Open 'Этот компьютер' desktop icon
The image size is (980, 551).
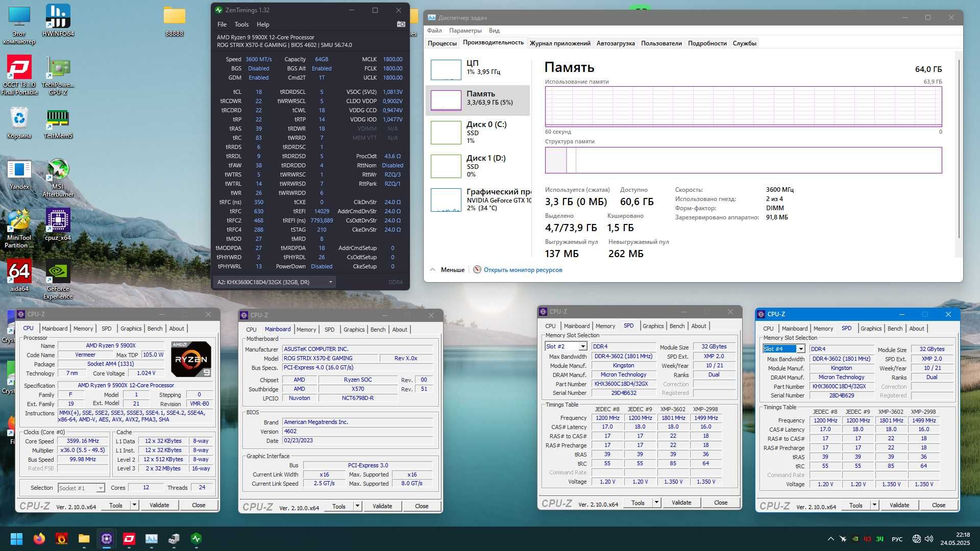tap(19, 24)
